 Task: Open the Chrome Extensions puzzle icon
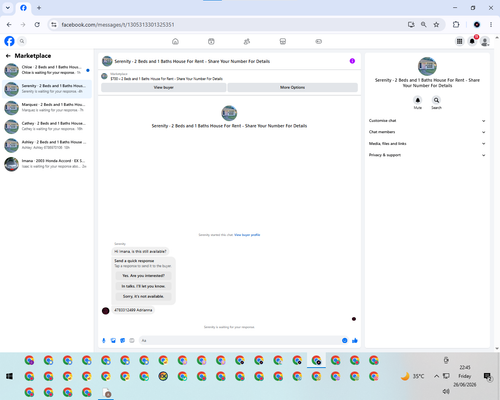456,25
